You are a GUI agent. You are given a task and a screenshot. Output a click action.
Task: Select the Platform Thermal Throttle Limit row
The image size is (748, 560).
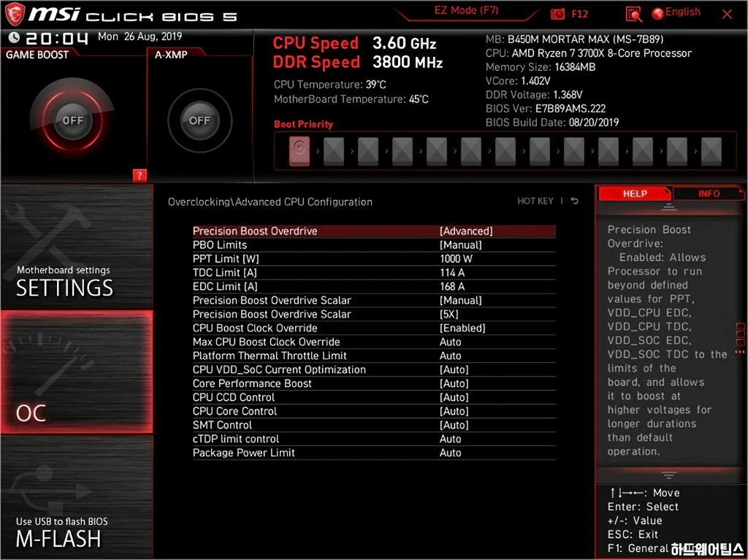point(374,356)
